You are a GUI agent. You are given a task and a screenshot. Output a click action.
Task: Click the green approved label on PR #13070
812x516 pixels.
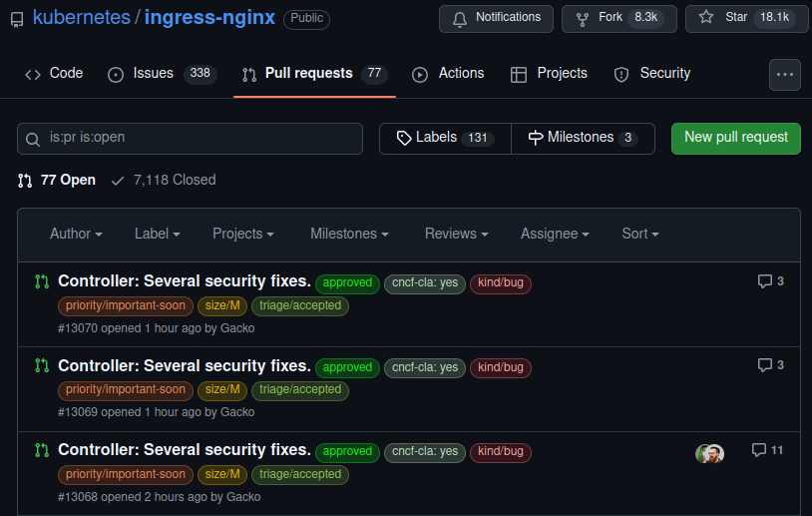click(x=347, y=283)
